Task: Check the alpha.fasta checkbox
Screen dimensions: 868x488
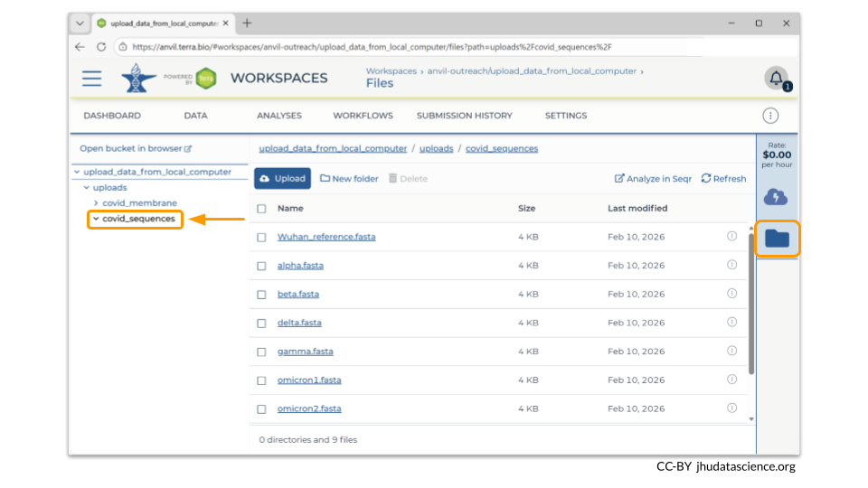Action: pyautogui.click(x=261, y=266)
